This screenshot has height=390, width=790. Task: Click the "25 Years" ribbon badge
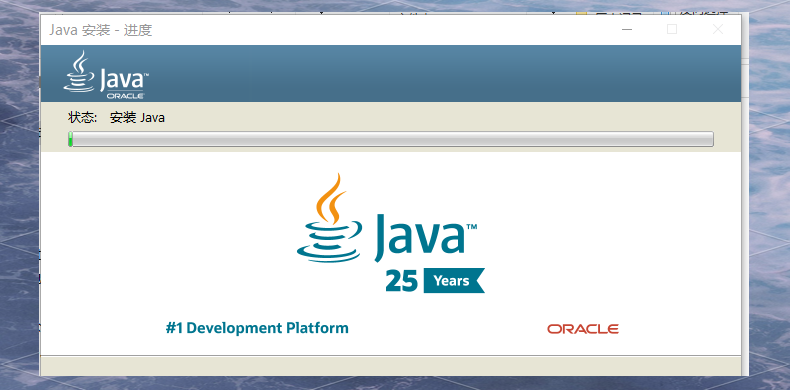(435, 281)
